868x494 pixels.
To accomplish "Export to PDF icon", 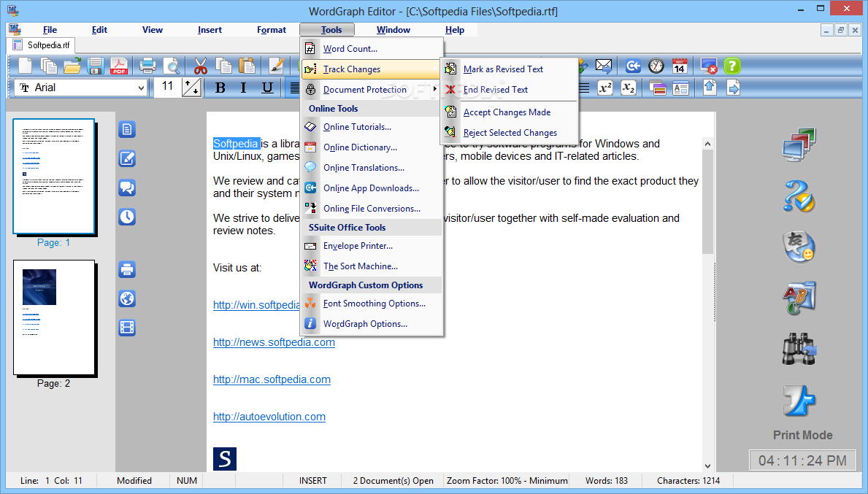I will (118, 66).
